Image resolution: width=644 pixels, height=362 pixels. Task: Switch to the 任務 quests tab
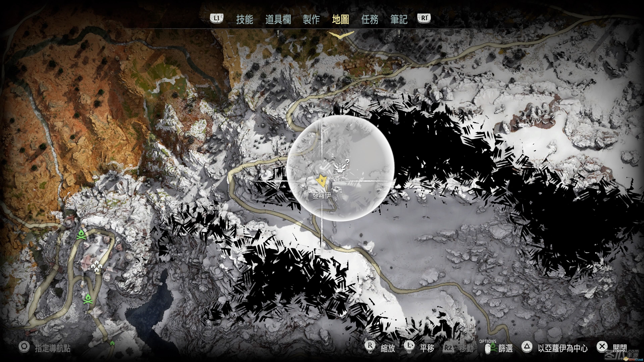(x=370, y=19)
